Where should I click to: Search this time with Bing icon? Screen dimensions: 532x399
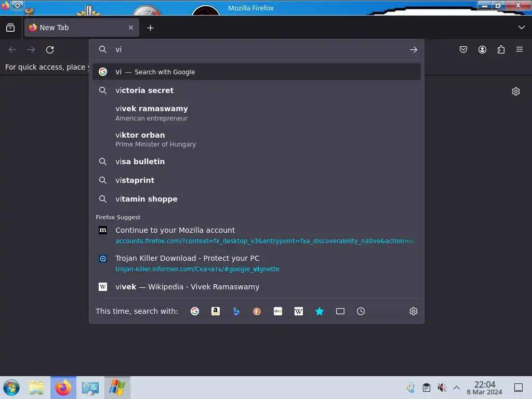pyautogui.click(x=236, y=311)
